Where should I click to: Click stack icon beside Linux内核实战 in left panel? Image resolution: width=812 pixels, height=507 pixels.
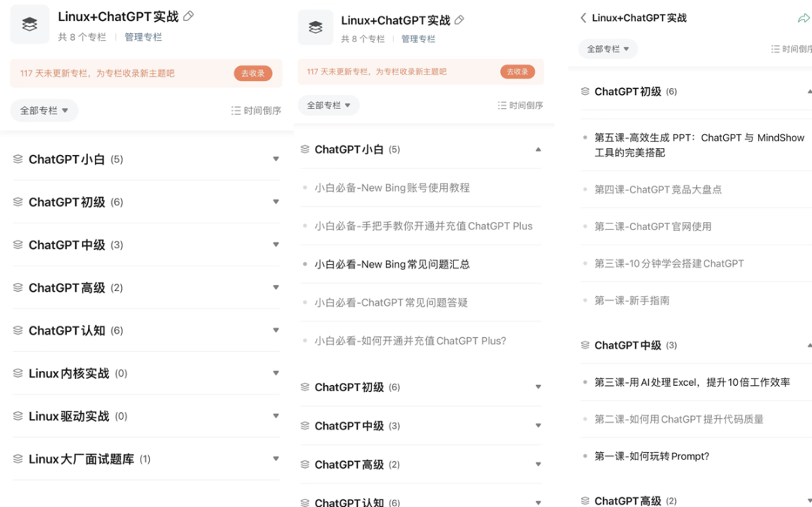pos(18,373)
